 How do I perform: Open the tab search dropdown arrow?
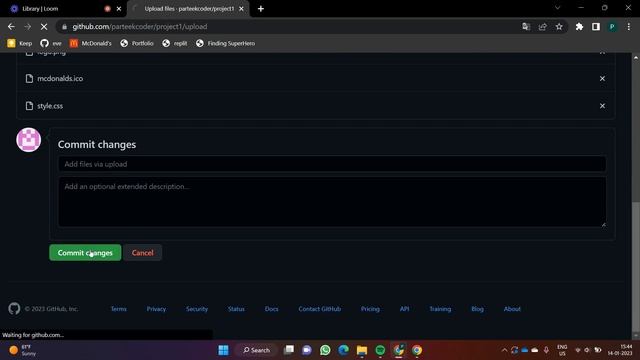[x=558, y=8]
